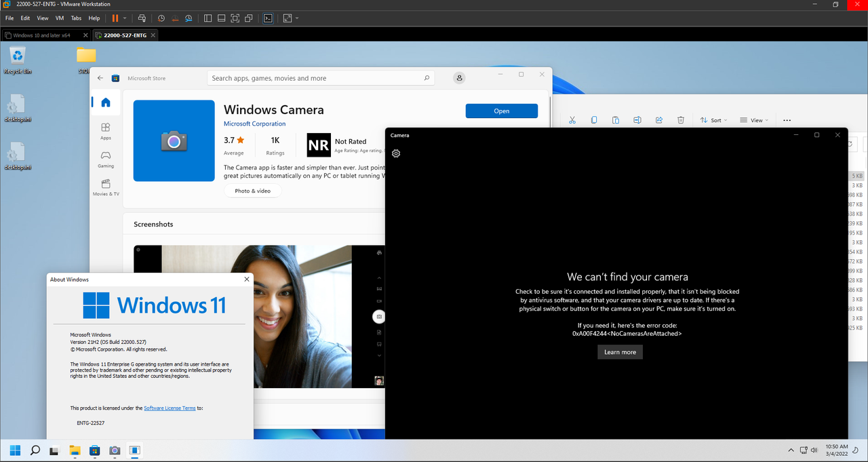Enter VMware full screen mode icon
868x462 pixels.
pyautogui.click(x=235, y=18)
